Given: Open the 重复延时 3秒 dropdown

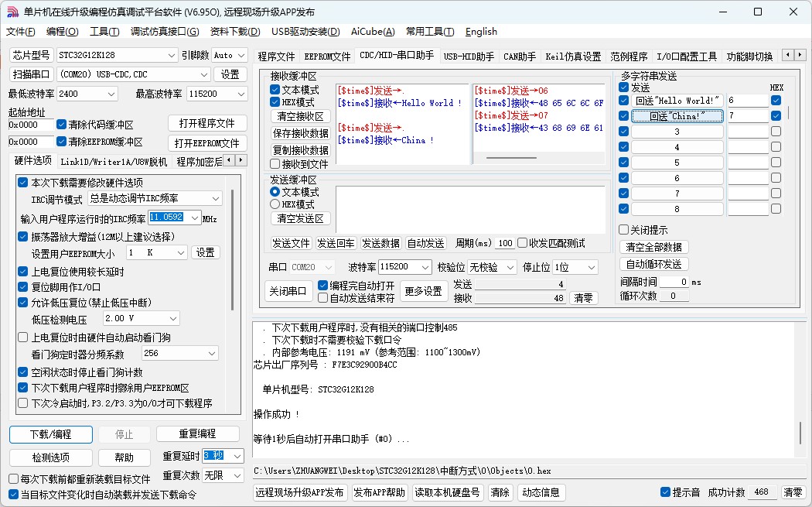Looking at the screenshot, I should tap(237, 456).
